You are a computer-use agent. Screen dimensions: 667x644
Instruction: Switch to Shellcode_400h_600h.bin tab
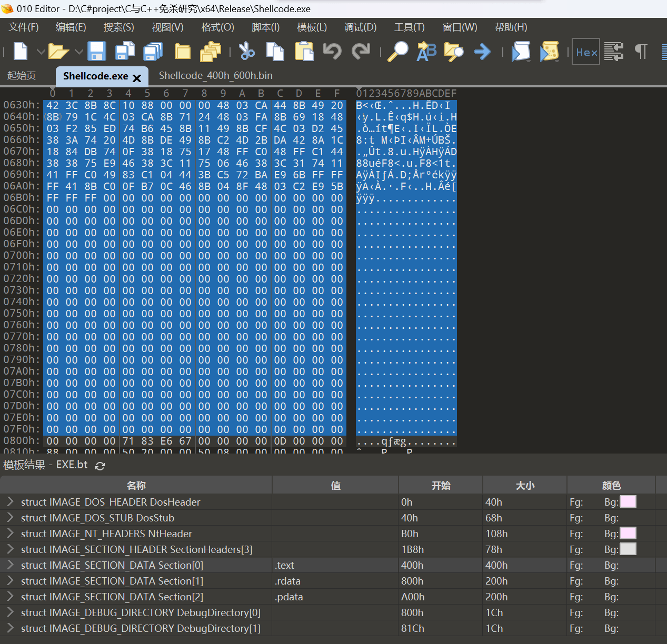point(215,76)
